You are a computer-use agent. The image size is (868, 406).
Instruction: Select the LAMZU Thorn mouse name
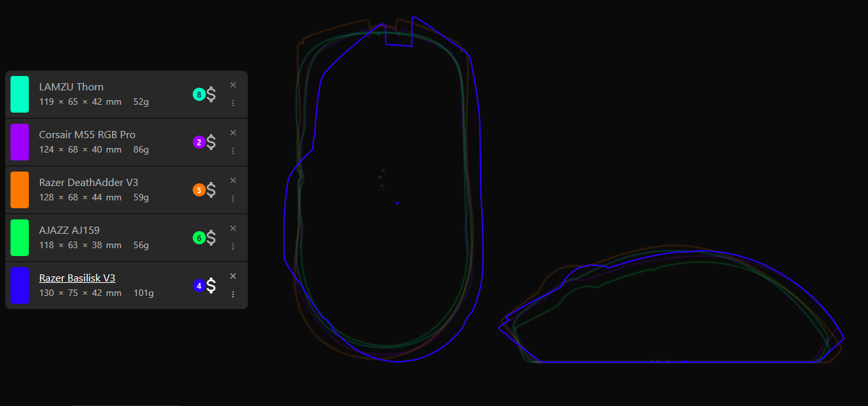(x=71, y=86)
